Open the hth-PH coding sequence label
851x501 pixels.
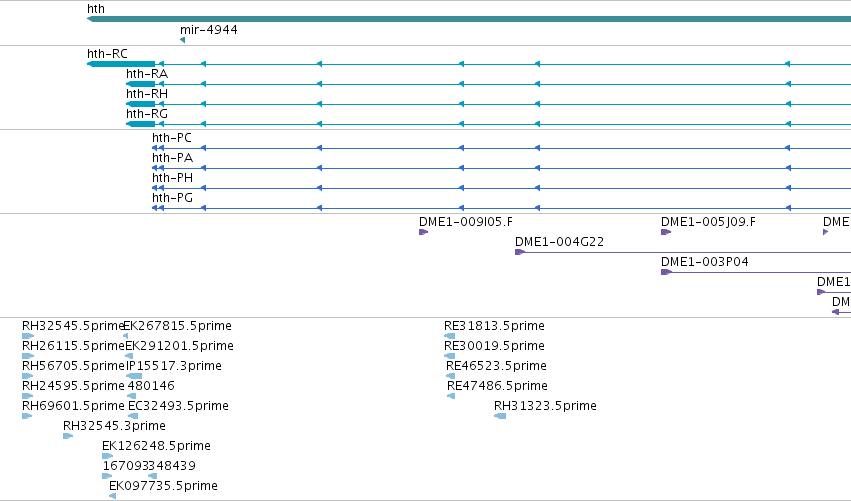point(173,178)
